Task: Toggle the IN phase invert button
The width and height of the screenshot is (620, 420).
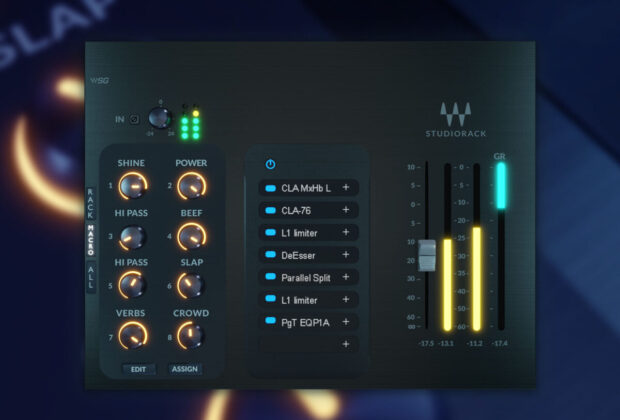Action: 134,119
